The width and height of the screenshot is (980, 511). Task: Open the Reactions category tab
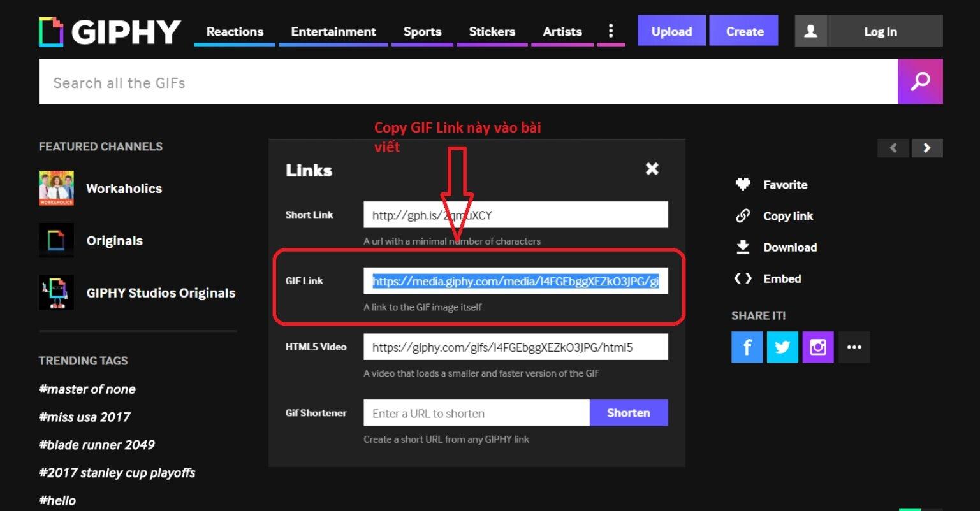click(235, 32)
